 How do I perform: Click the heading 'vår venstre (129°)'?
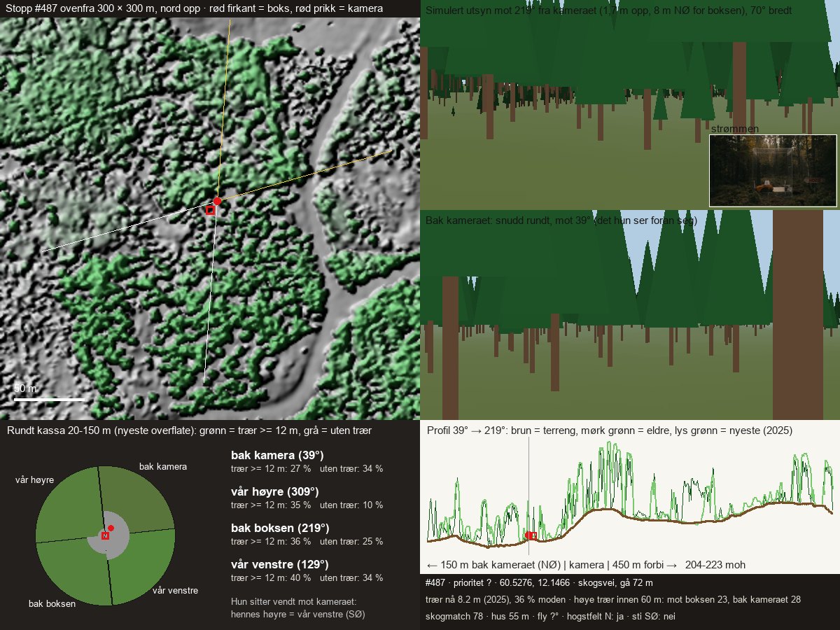pyautogui.click(x=280, y=564)
